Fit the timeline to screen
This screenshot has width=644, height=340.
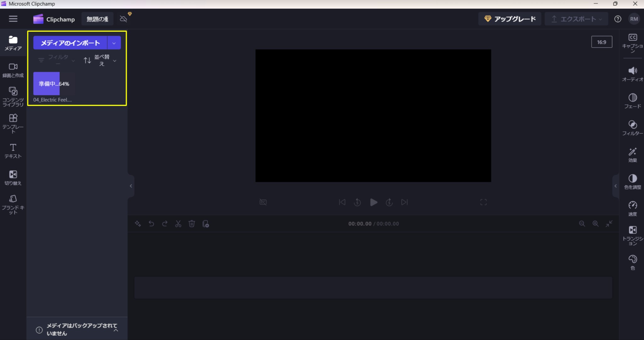609,224
